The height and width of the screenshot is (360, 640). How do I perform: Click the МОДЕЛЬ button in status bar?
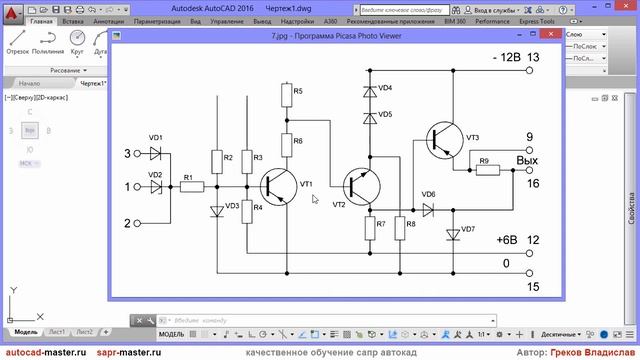click(171, 334)
